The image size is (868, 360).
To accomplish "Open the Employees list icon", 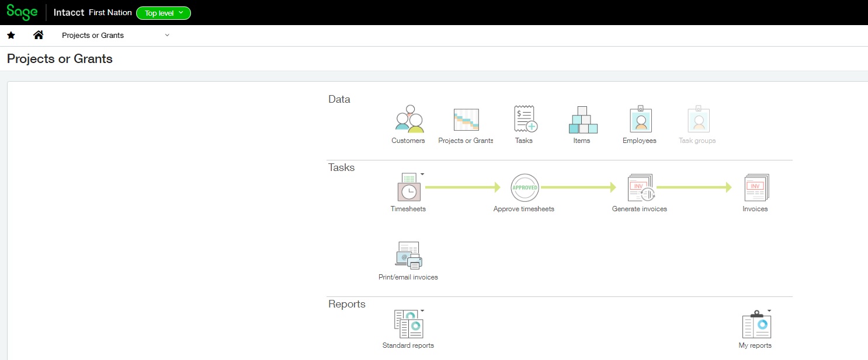I will (639, 120).
